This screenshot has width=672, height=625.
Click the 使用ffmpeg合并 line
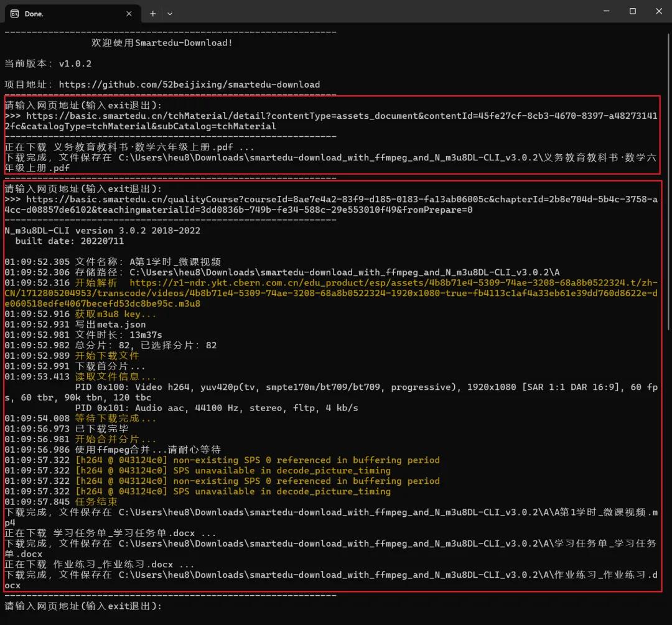coord(113,450)
